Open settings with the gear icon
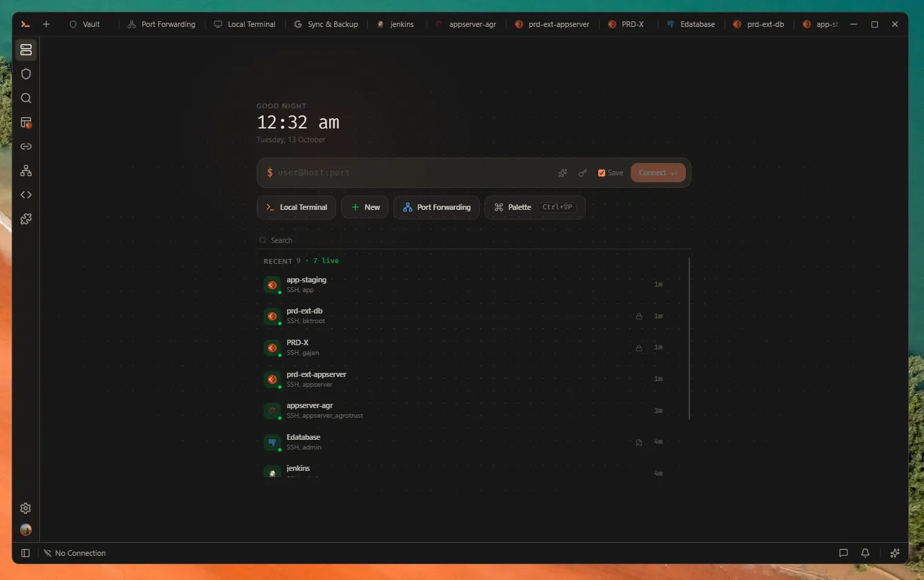Image resolution: width=924 pixels, height=580 pixels. pos(26,508)
